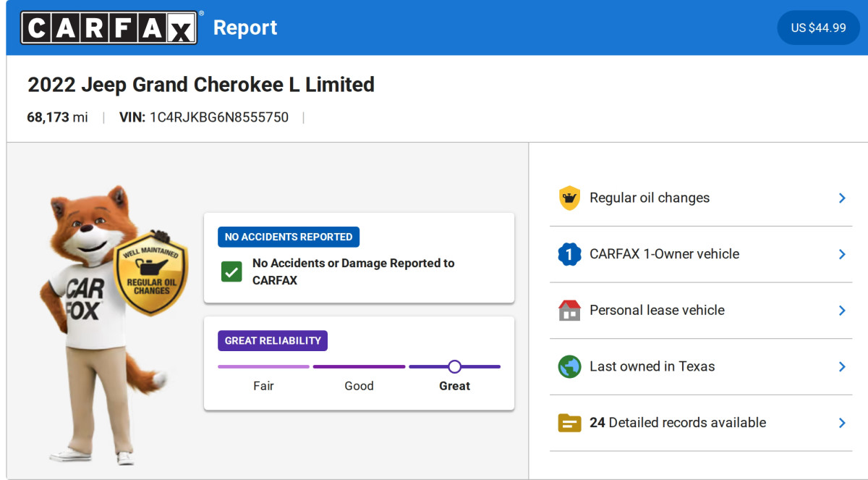Click the house personal lease icon
This screenshot has width=868, height=480.
click(569, 311)
